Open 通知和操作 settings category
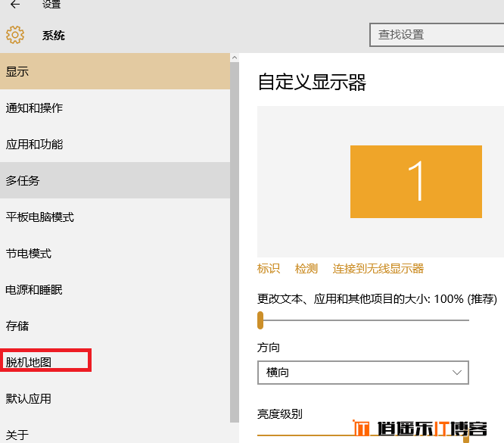The height and width of the screenshot is (443, 504). [x=115, y=108]
